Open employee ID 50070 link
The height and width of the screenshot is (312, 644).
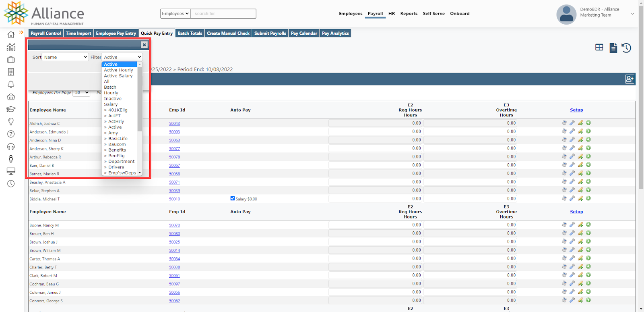click(174, 225)
